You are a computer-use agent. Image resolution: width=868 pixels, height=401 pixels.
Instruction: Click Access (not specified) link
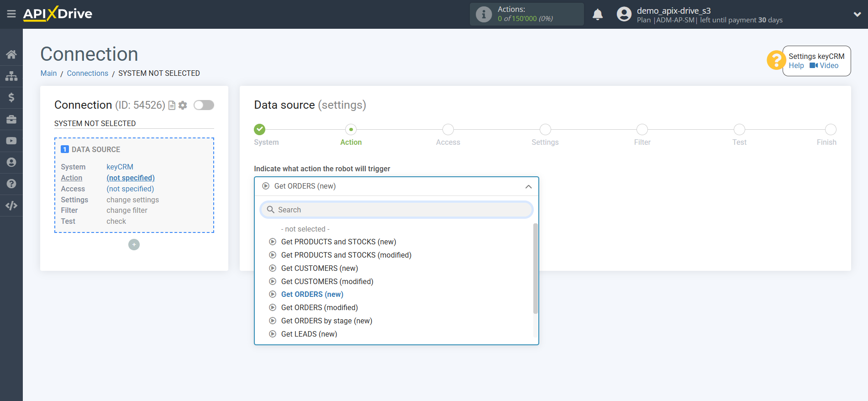130,189
